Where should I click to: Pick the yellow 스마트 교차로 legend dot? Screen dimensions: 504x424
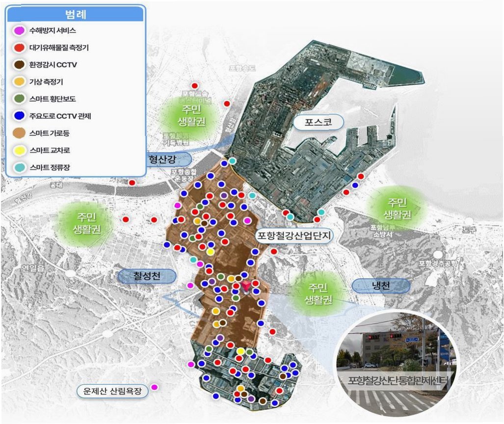tap(19, 150)
